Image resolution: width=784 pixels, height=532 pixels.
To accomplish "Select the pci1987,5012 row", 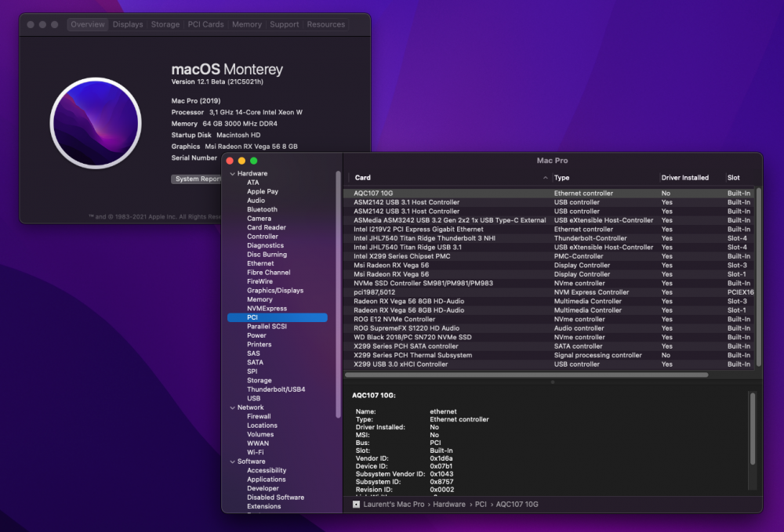I will pos(550,292).
